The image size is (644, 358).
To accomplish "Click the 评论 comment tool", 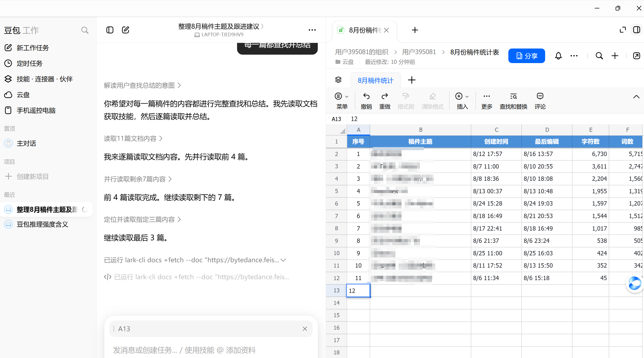I will tap(540, 101).
